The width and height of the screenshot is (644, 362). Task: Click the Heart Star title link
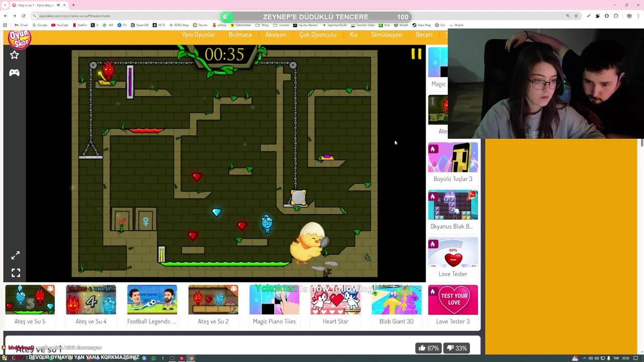(336, 322)
